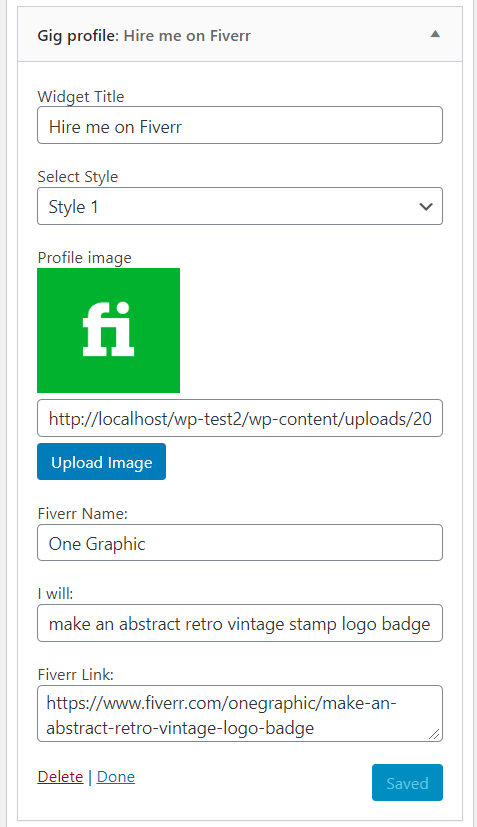Click the Widget Title label

point(81,97)
